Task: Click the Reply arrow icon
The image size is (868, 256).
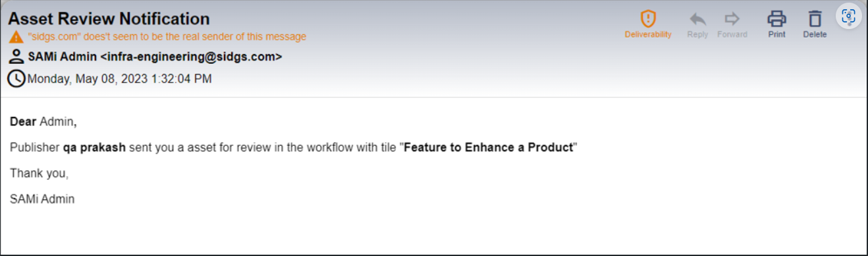Action: pos(697,18)
